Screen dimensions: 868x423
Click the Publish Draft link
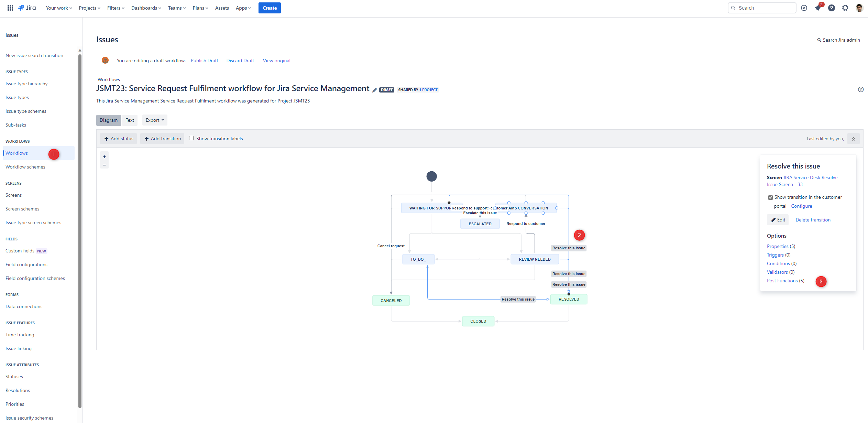pos(204,61)
